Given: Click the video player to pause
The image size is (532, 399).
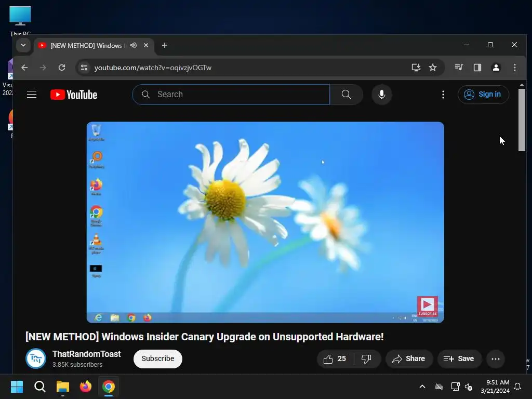Looking at the screenshot, I should click(265, 222).
